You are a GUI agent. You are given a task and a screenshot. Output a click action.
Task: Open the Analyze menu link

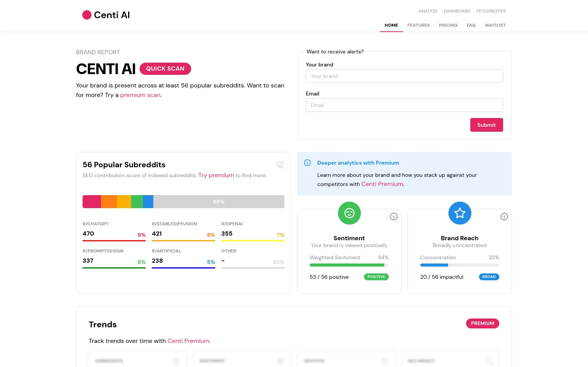428,11
